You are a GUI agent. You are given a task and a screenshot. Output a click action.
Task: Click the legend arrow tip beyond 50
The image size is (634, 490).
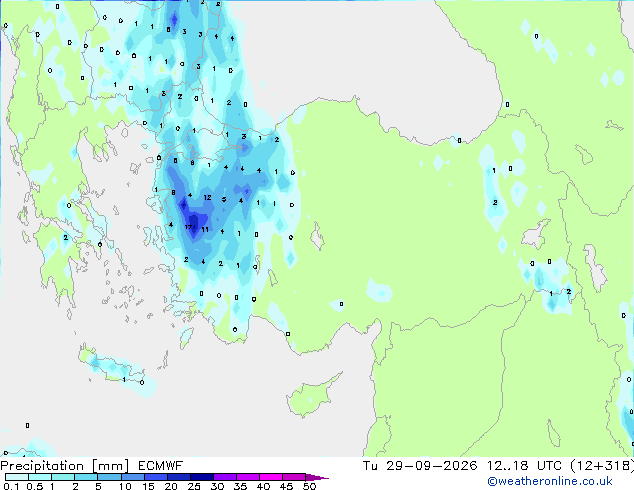point(318,477)
